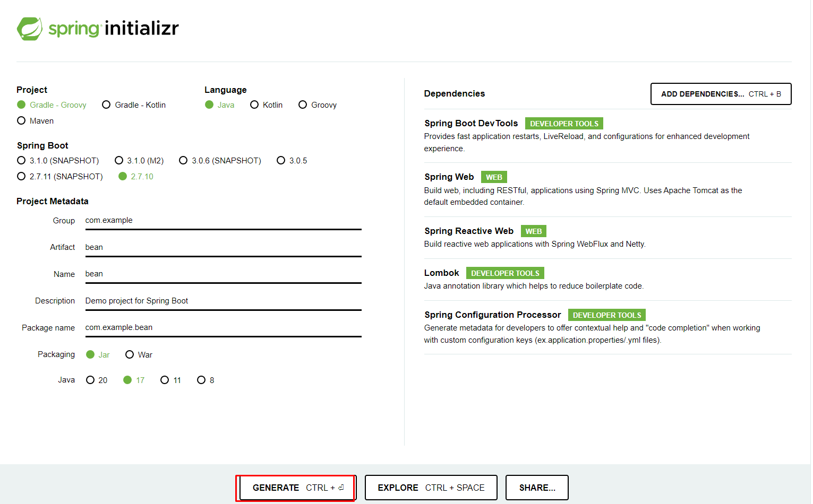
Task: Select Spring Boot 3.1.0 (M2)
Action: [x=139, y=161]
